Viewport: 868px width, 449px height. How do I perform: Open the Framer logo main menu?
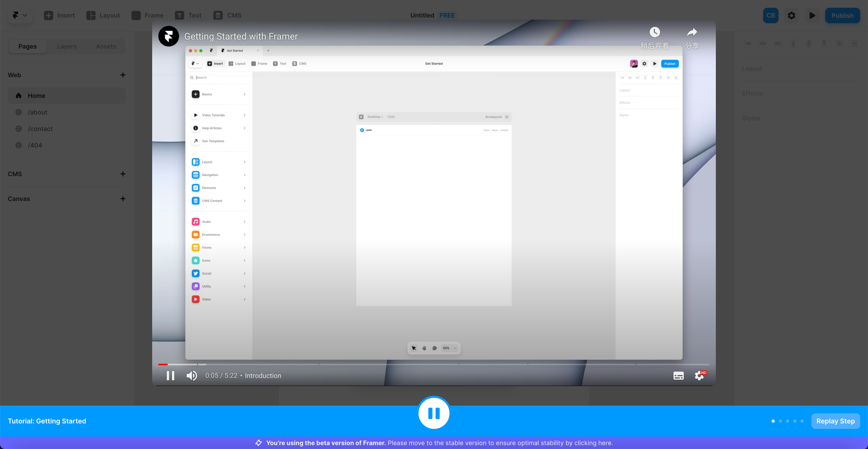20,15
